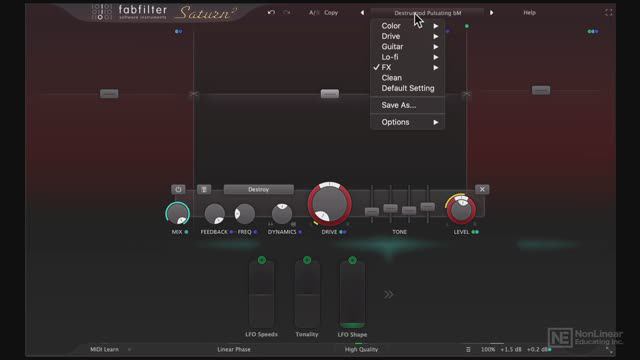Click the 100% global mix value
The image size is (640, 360).
click(x=488, y=349)
